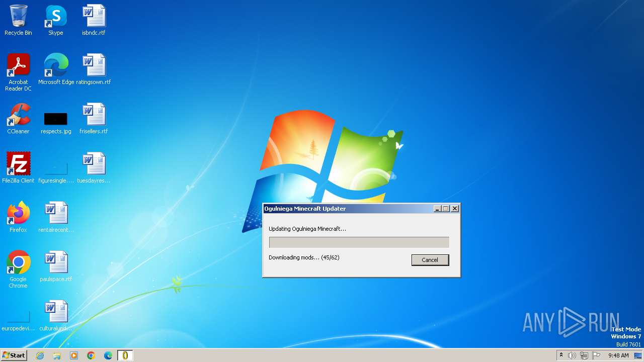Image resolution: width=644 pixels, height=362 pixels.
Task: Click the update progress bar
Action: point(359,242)
